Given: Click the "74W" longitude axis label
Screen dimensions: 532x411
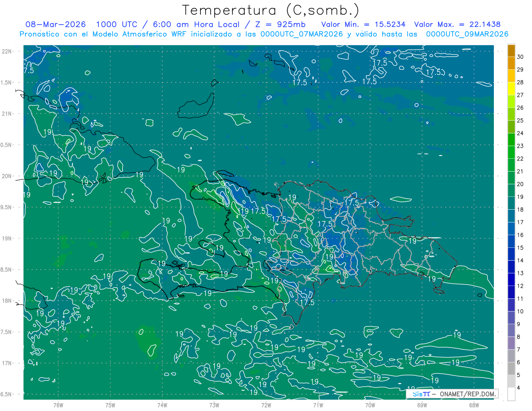Looking at the screenshot, I should click(162, 405).
